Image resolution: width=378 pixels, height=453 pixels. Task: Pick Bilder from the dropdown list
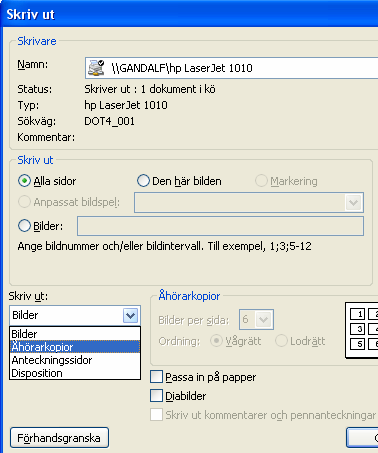[x=75, y=334]
